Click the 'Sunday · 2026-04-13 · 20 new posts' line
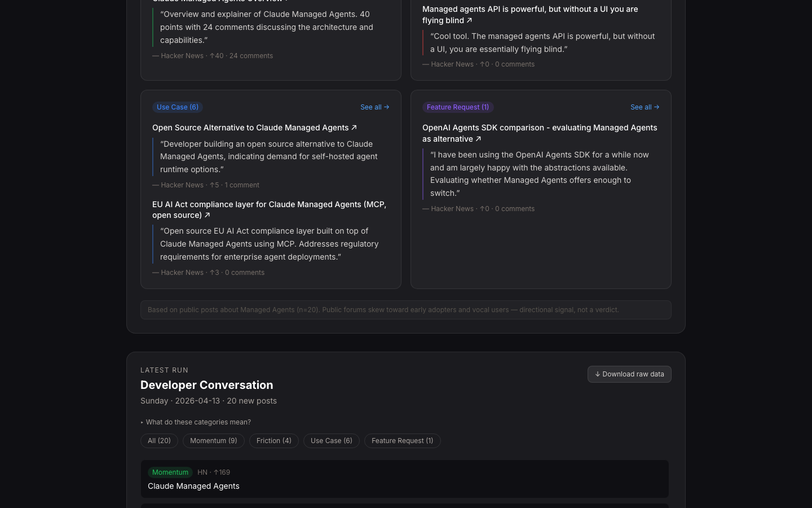This screenshot has width=812, height=508. (x=209, y=401)
